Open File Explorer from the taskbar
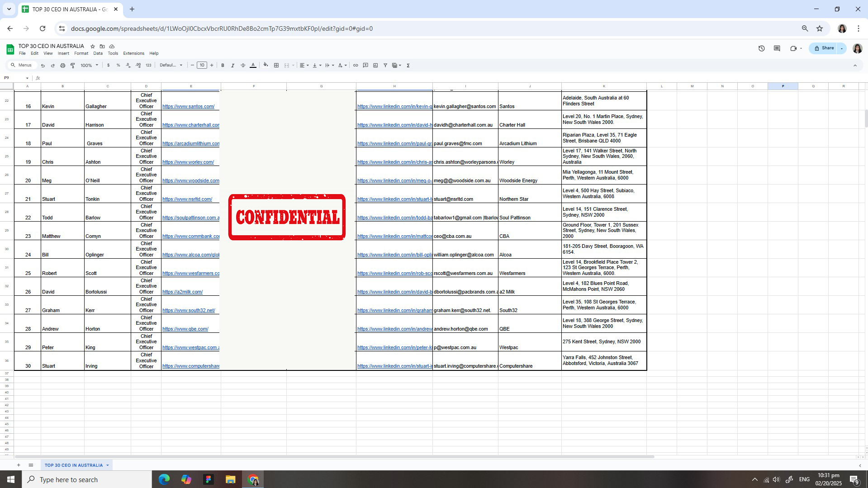This screenshot has width=868, height=488. [230, 479]
